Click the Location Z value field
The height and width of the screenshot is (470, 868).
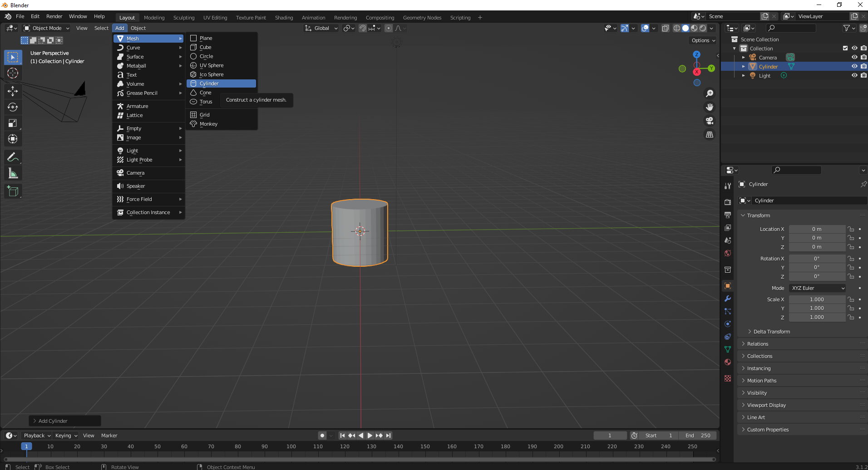pyautogui.click(x=817, y=247)
